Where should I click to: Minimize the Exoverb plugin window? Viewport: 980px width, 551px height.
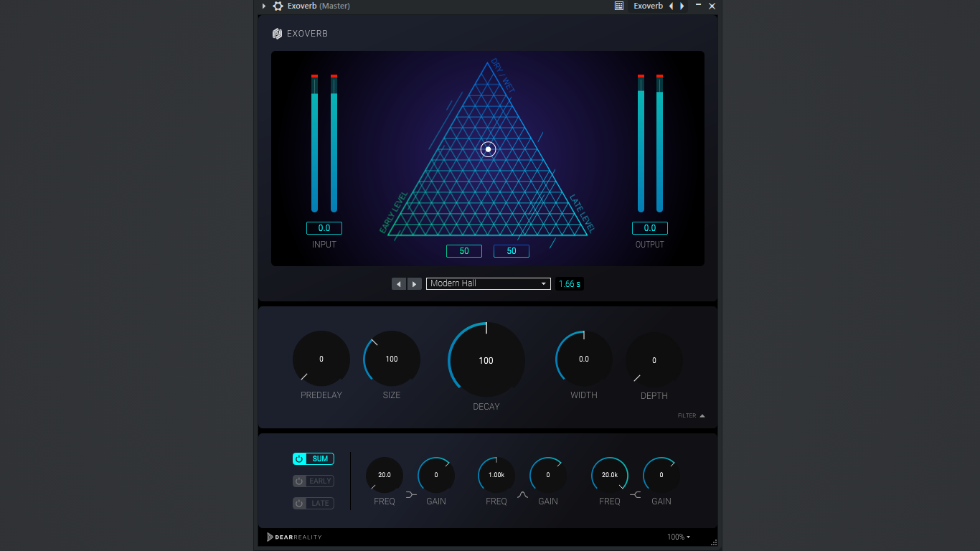[x=699, y=5]
